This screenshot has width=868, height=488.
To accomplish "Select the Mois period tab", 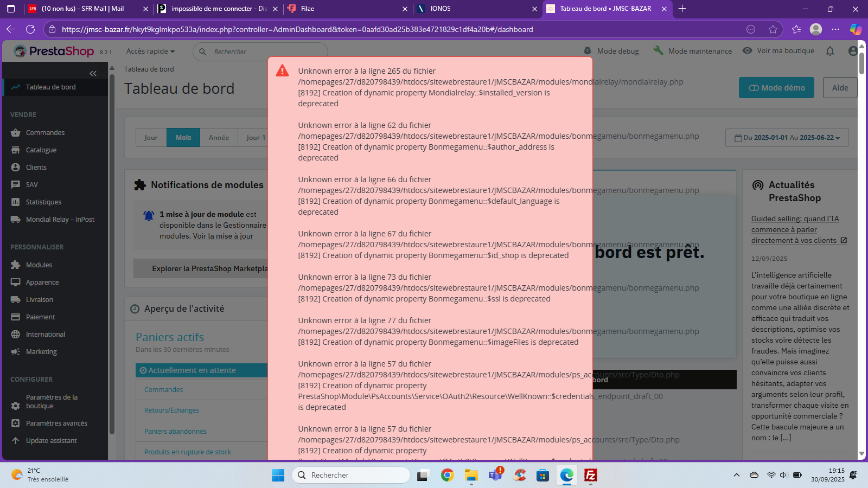I will pyautogui.click(x=183, y=138).
